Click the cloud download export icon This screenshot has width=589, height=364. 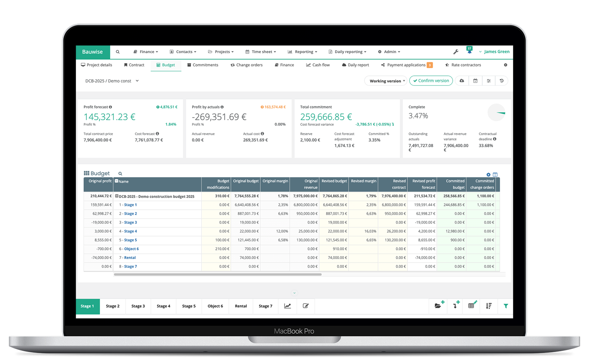[462, 81]
